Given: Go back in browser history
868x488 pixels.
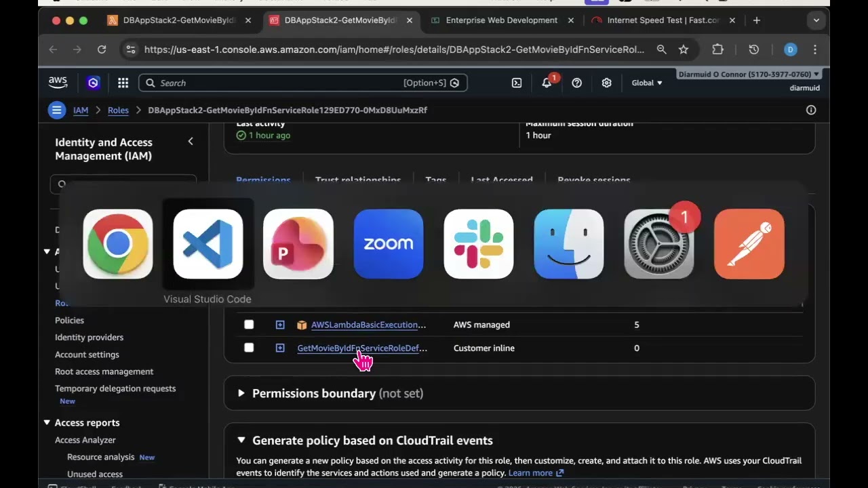Looking at the screenshot, I should coord(53,49).
